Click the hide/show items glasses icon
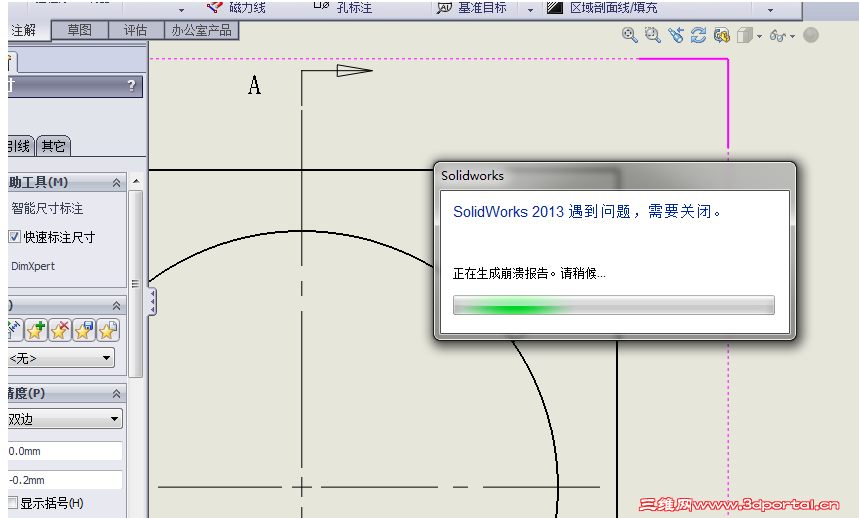Screen dimensions: 859x518 click(778, 36)
